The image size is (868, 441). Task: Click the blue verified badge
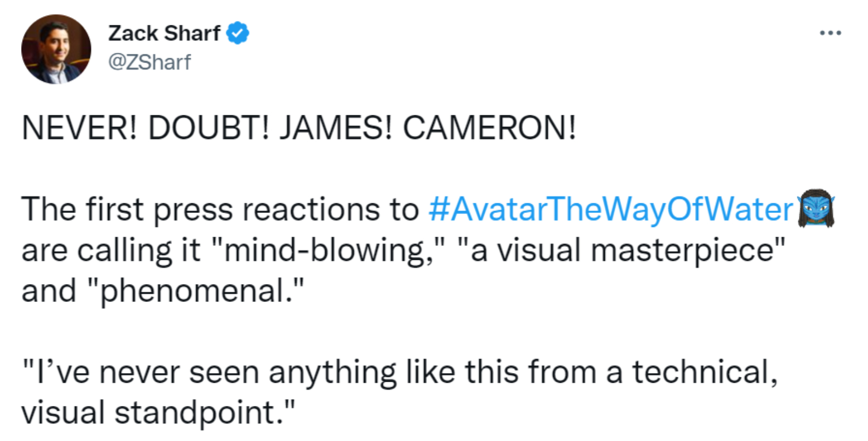pos(237,33)
